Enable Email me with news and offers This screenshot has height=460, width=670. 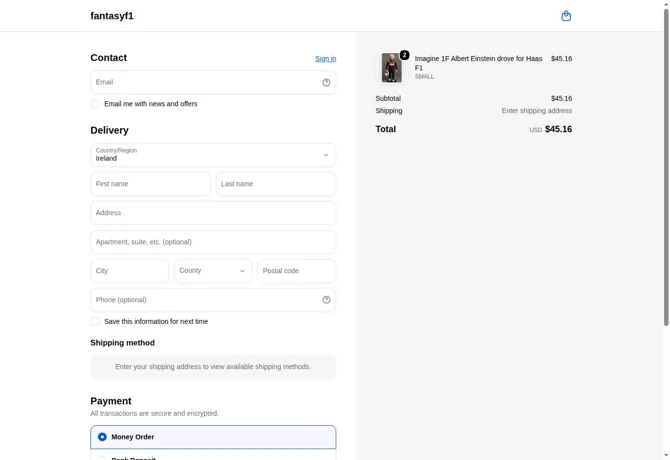(x=95, y=104)
